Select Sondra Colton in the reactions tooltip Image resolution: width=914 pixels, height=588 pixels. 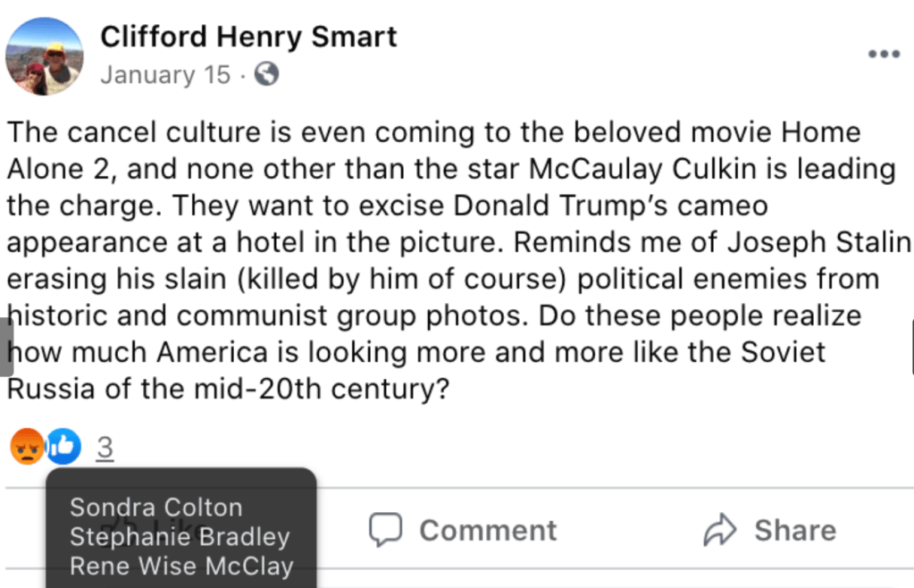click(x=156, y=508)
